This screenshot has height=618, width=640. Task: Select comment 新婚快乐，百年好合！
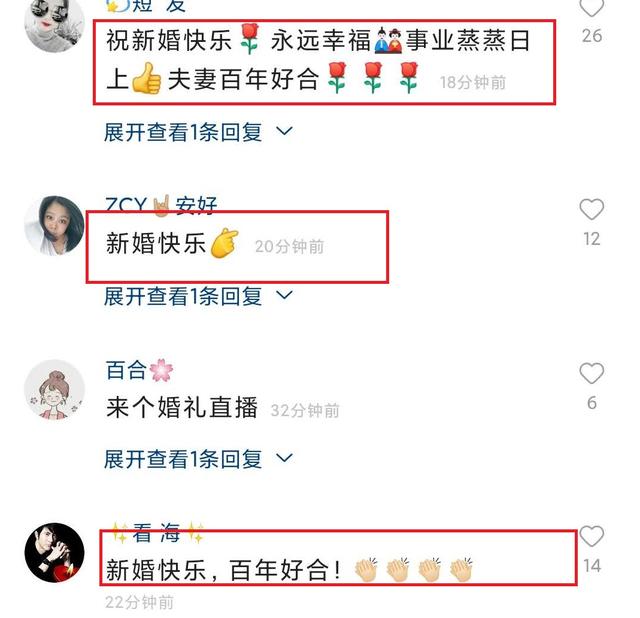(223, 570)
